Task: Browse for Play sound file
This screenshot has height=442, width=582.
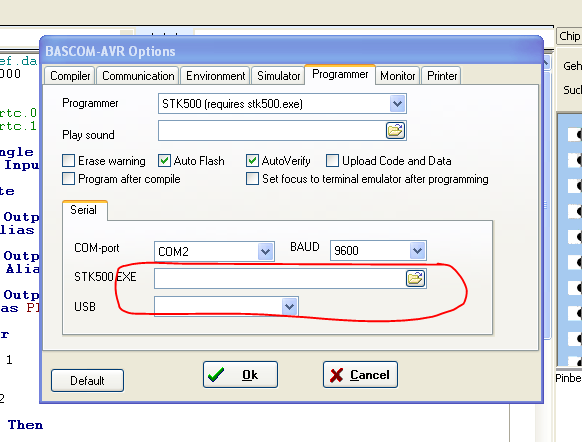Action: pyautogui.click(x=395, y=130)
